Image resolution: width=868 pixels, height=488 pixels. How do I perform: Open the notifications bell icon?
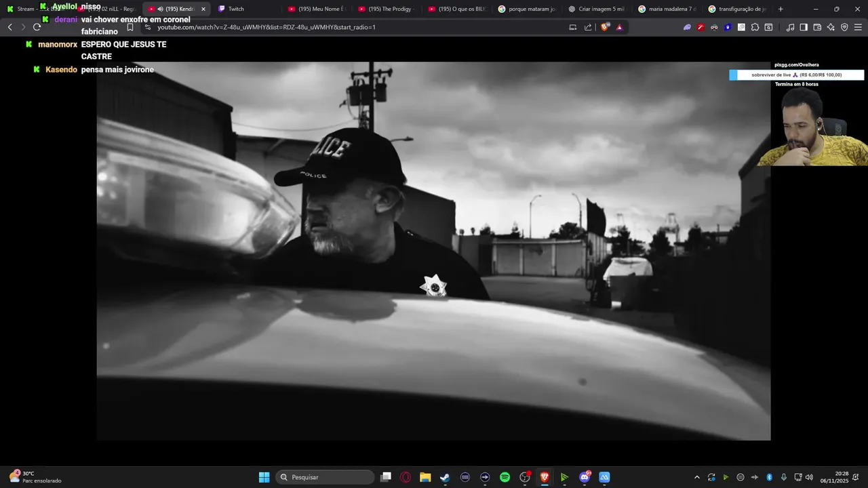856,477
